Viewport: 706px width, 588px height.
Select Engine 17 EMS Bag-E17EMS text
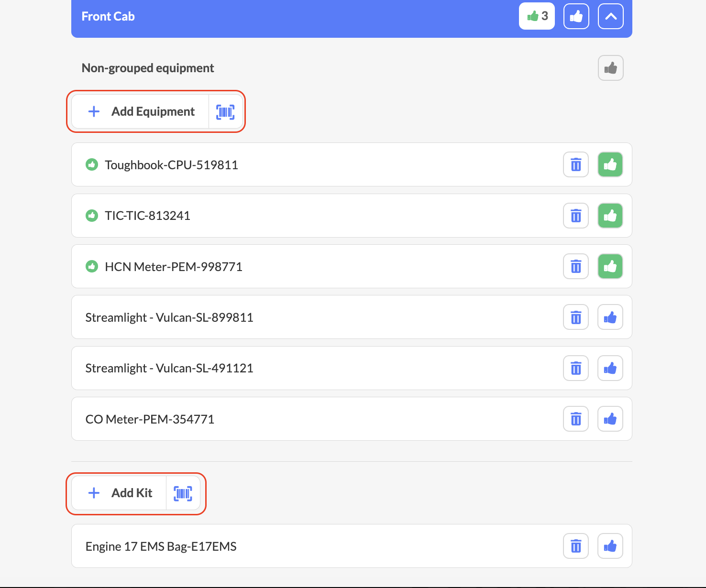click(161, 546)
